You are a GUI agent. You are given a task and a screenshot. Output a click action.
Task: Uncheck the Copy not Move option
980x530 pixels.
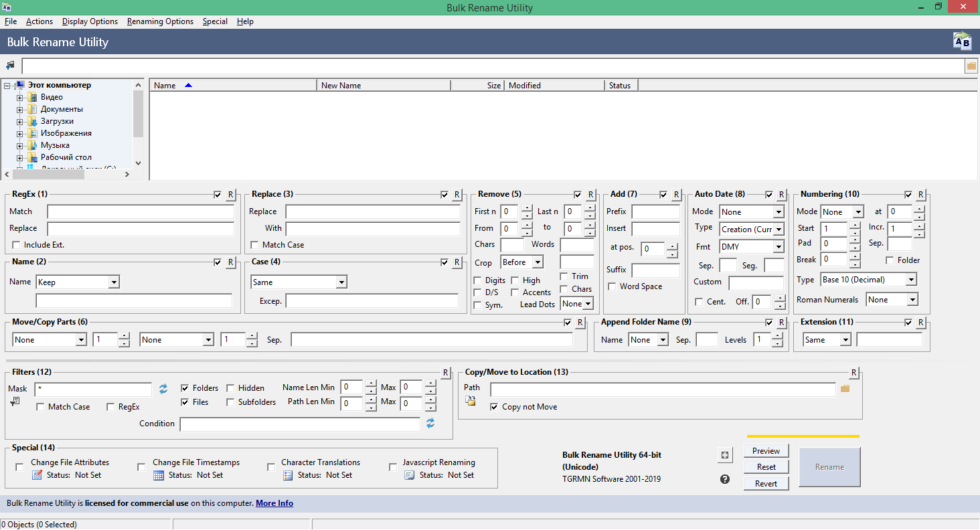[x=494, y=407]
